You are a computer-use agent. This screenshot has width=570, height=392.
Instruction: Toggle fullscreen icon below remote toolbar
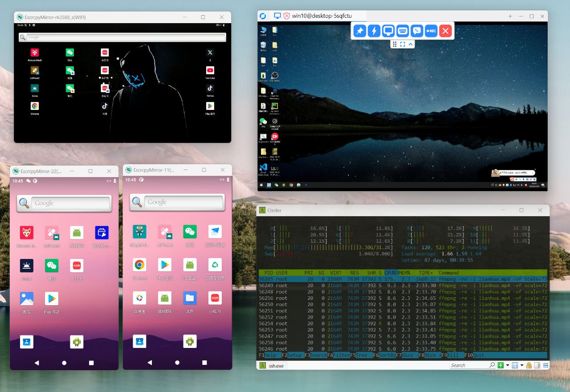[403, 44]
